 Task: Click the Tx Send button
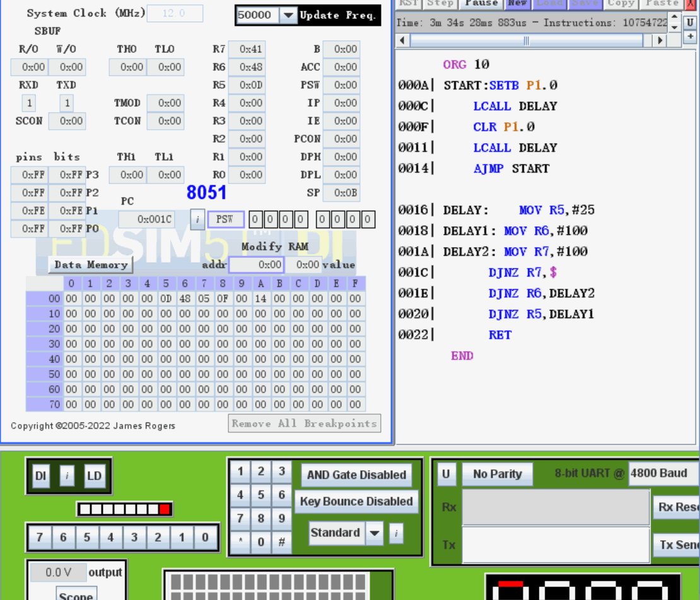677,545
